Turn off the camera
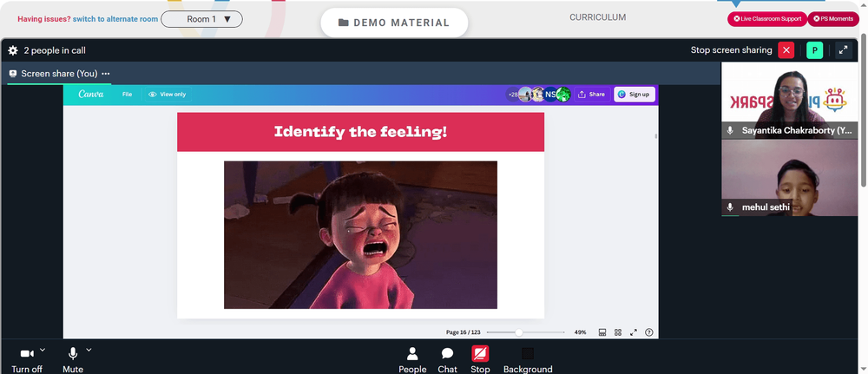868x374 pixels. pyautogui.click(x=27, y=359)
